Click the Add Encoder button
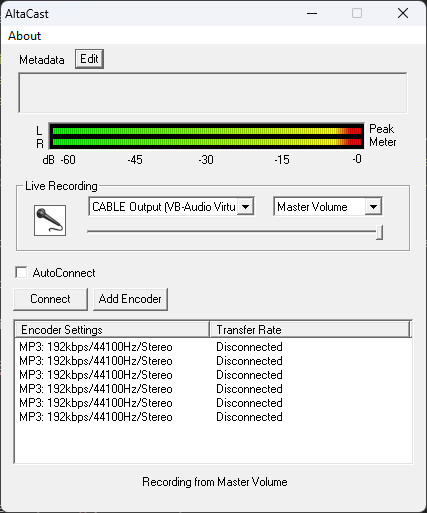Screen dimensions: 427x513 130,299
